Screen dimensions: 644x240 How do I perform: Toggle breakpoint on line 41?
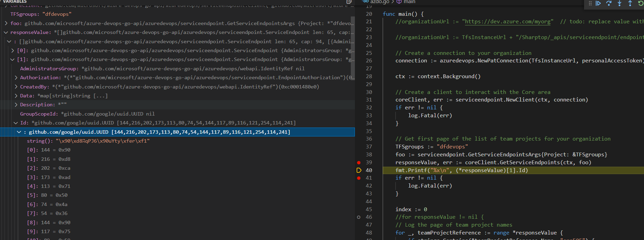coord(359,178)
